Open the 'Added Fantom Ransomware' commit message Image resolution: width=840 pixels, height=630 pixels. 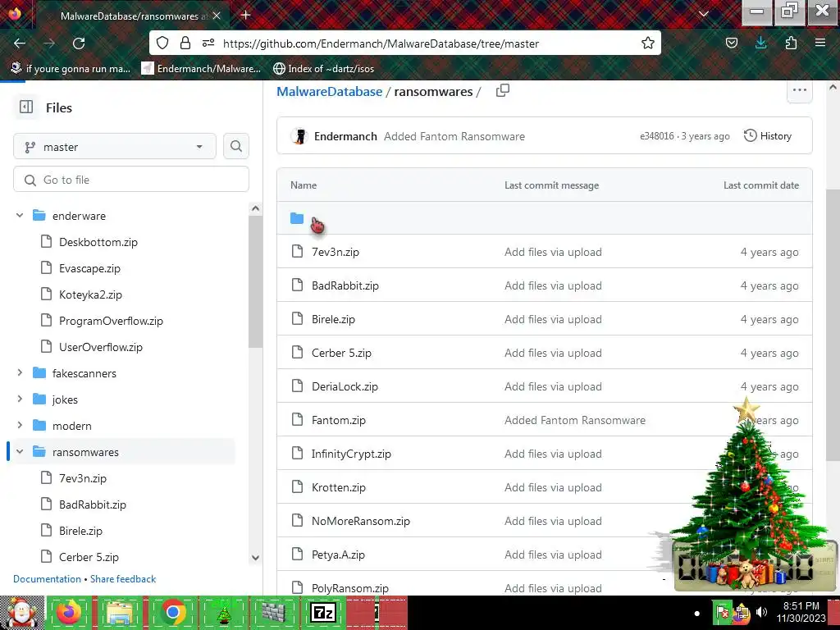454,136
